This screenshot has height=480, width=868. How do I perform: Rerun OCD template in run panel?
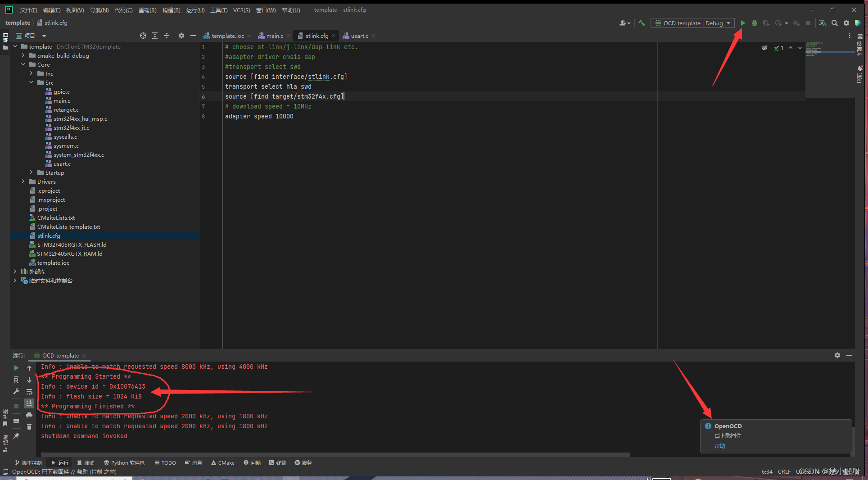click(x=16, y=368)
